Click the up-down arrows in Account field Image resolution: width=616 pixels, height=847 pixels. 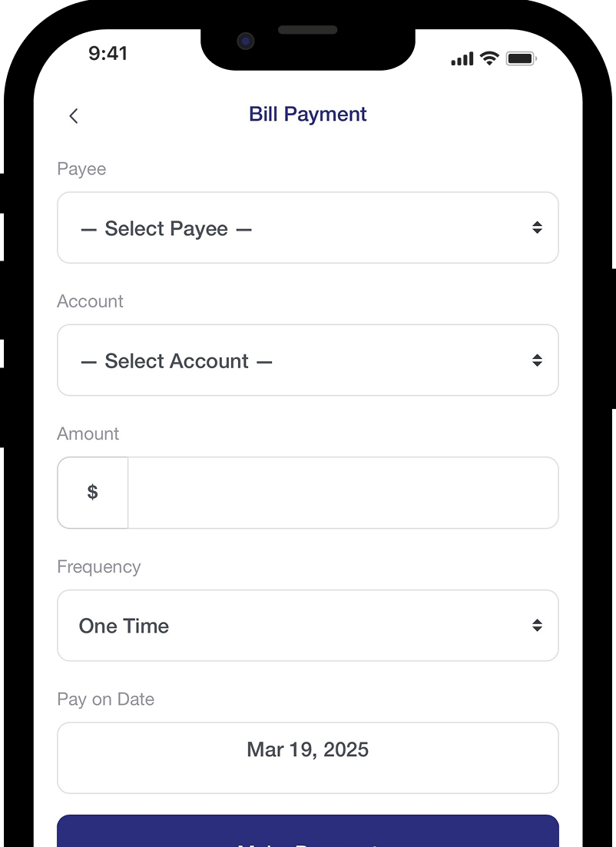(x=537, y=360)
